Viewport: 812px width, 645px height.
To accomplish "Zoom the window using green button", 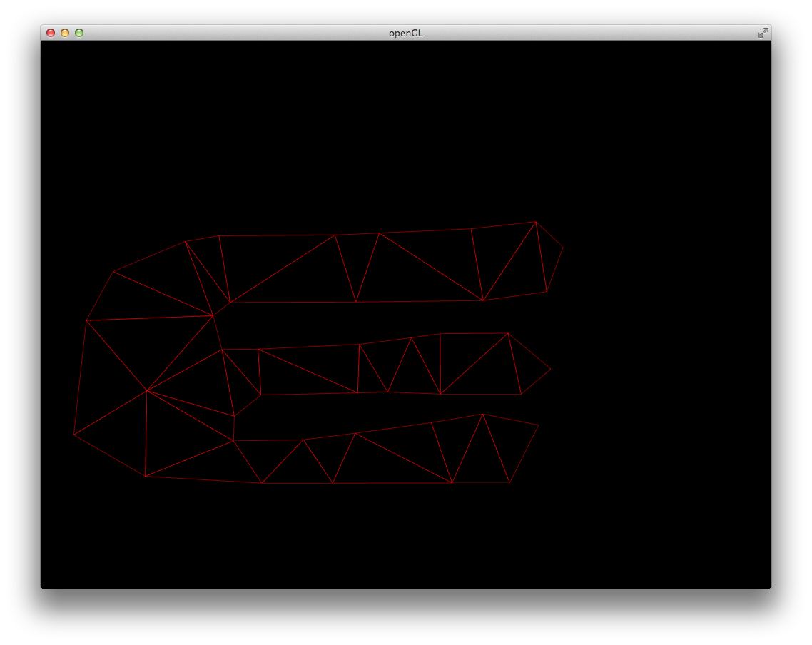I will [79, 33].
